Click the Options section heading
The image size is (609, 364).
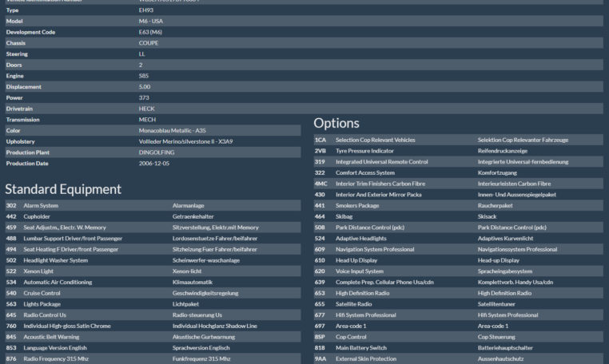(x=336, y=123)
